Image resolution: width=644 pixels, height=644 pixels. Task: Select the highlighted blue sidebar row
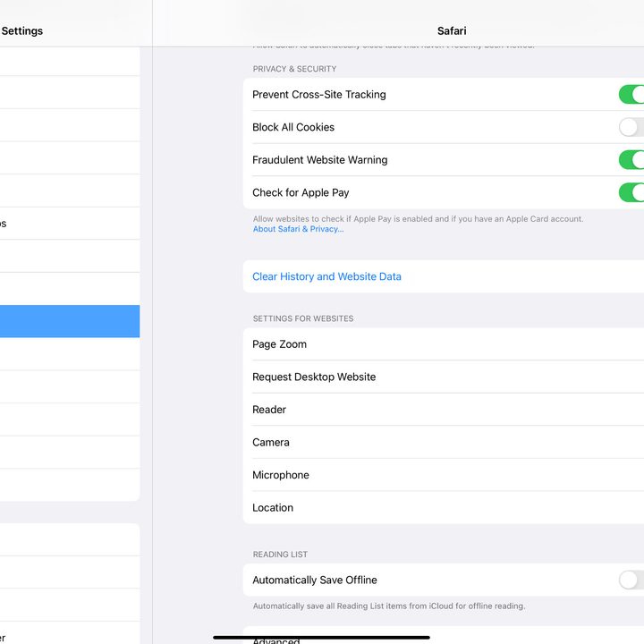(x=70, y=321)
